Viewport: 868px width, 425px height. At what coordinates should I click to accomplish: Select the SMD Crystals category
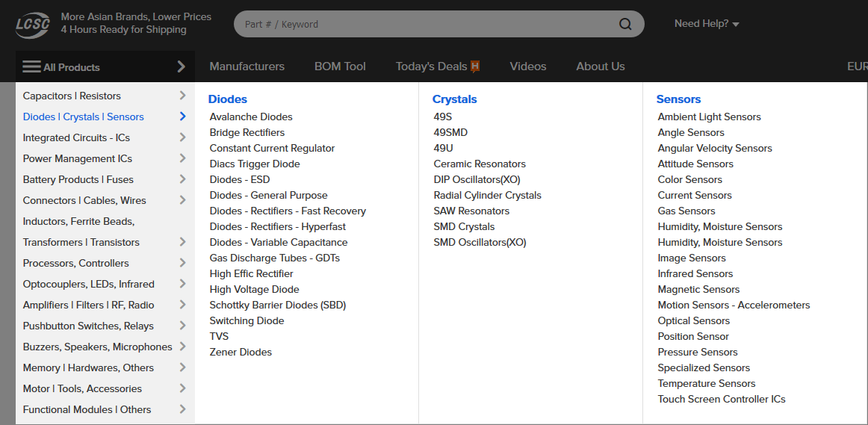(x=464, y=226)
